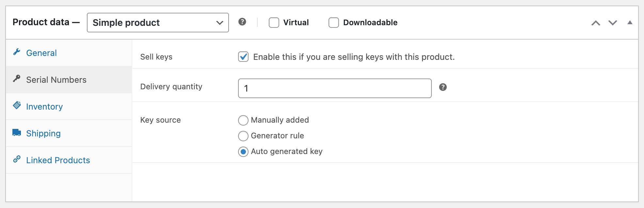Select the Manually added key source

coord(243,120)
